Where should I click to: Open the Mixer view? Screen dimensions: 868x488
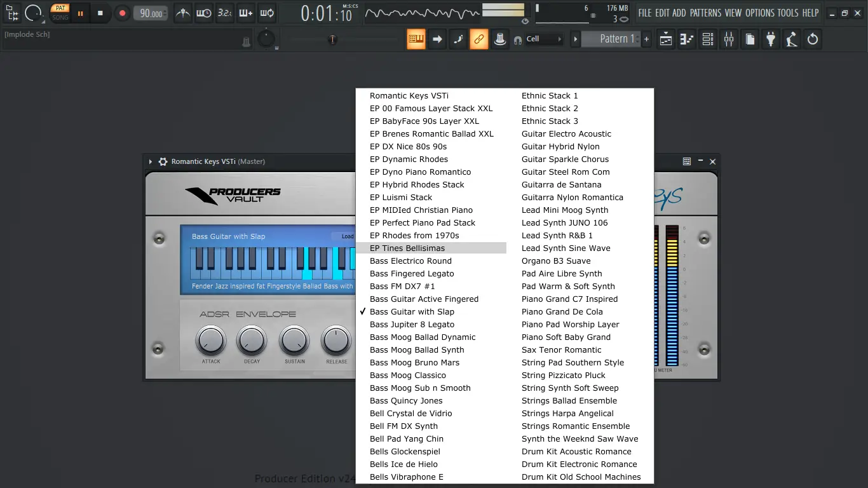tap(729, 39)
